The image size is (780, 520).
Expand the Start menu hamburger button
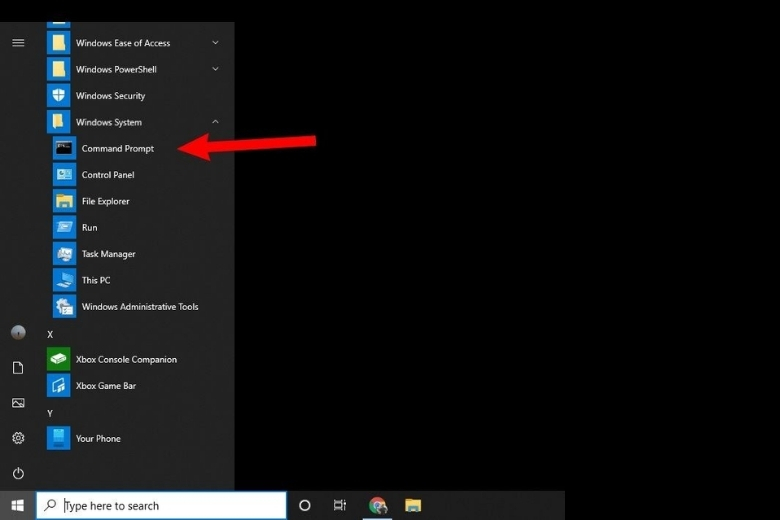point(18,43)
